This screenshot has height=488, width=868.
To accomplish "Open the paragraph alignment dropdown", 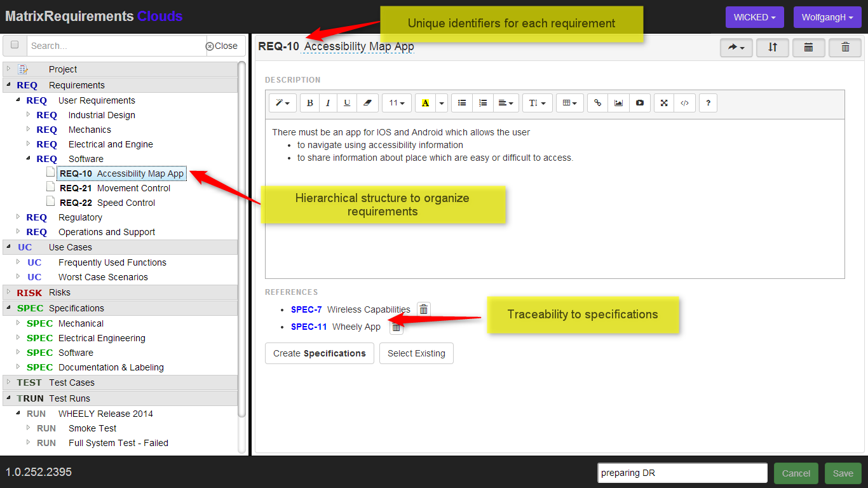I will (506, 103).
